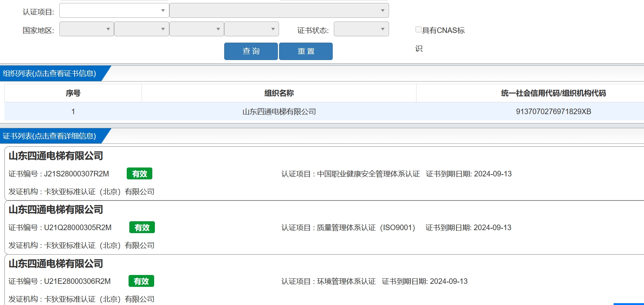
Task: Click 发证机构 line under certificate U21Q28000305R2M
Action: pos(82,245)
